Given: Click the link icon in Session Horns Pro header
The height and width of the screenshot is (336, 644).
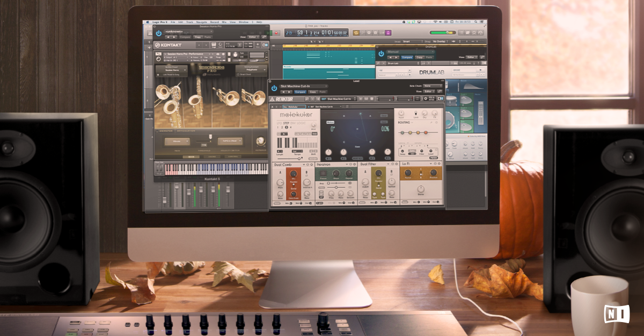Looking at the screenshot, I should pos(265,37).
